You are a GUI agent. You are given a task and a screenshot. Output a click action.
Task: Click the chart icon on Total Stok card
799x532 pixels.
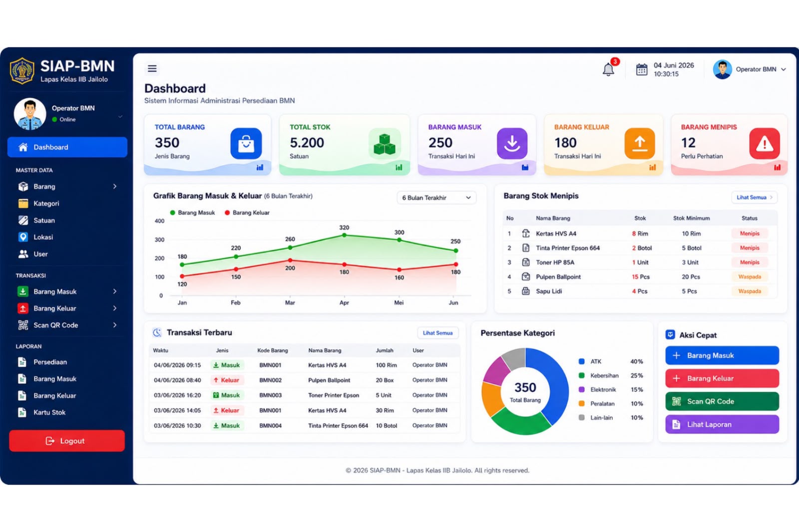pyautogui.click(x=399, y=168)
